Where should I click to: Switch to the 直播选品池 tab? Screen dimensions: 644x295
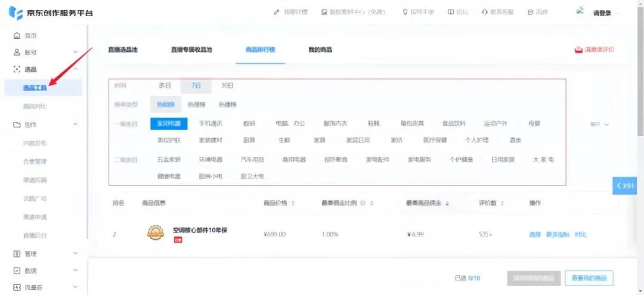122,50
